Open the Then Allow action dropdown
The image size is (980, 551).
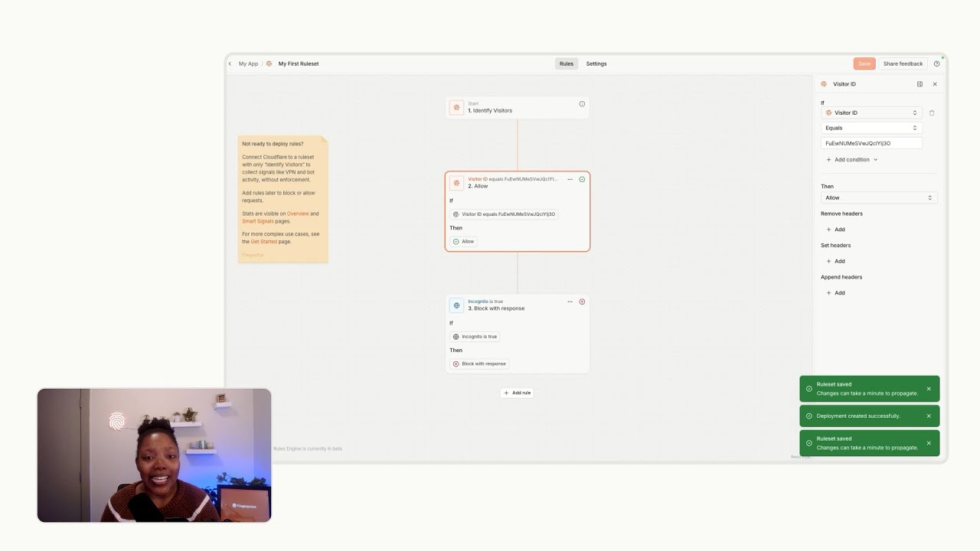coord(879,197)
